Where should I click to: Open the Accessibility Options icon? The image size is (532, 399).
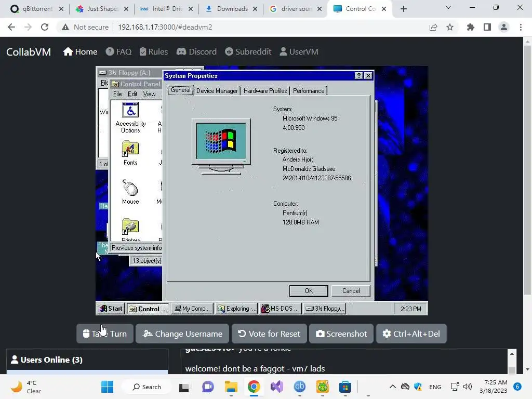coord(130,117)
